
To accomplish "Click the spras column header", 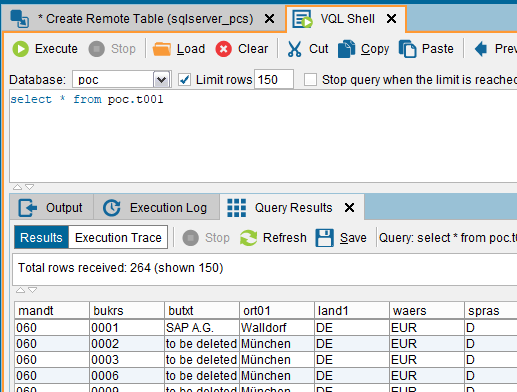I will click(x=491, y=311).
